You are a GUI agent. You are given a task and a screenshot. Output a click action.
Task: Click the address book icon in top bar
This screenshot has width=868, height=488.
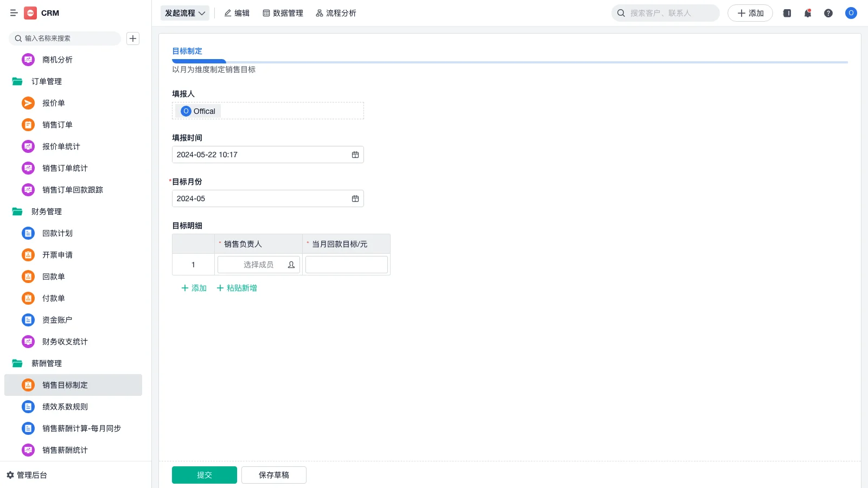pyautogui.click(x=786, y=13)
